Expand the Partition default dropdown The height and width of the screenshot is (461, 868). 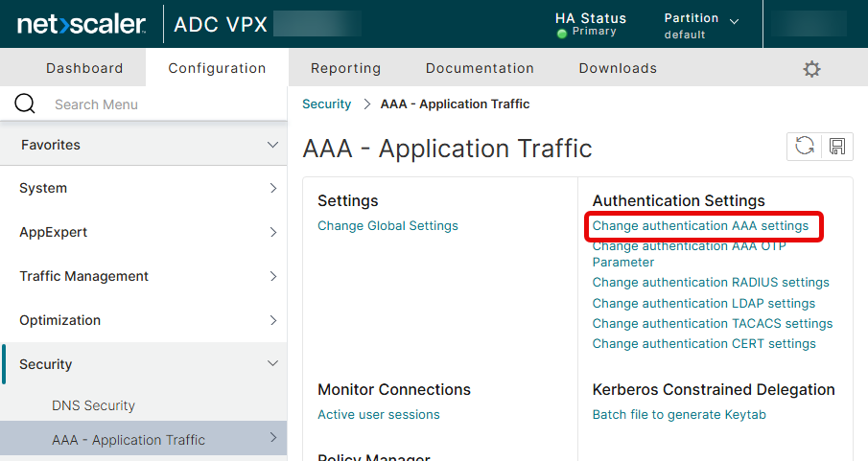click(701, 26)
